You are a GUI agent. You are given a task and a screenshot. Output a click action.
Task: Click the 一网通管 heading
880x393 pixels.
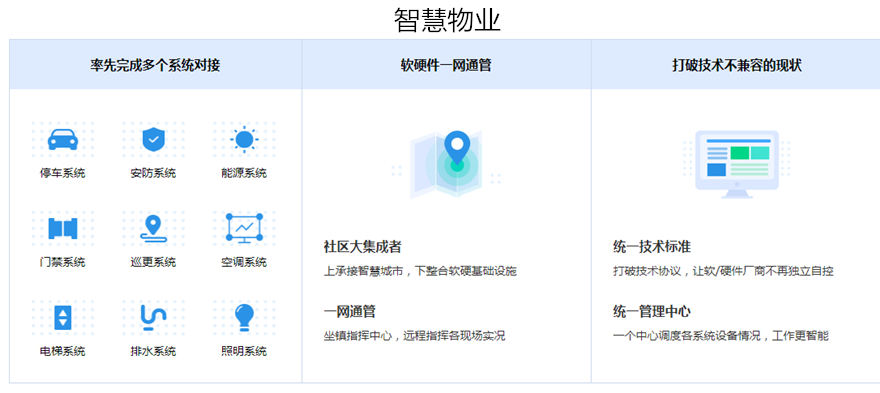click(350, 312)
